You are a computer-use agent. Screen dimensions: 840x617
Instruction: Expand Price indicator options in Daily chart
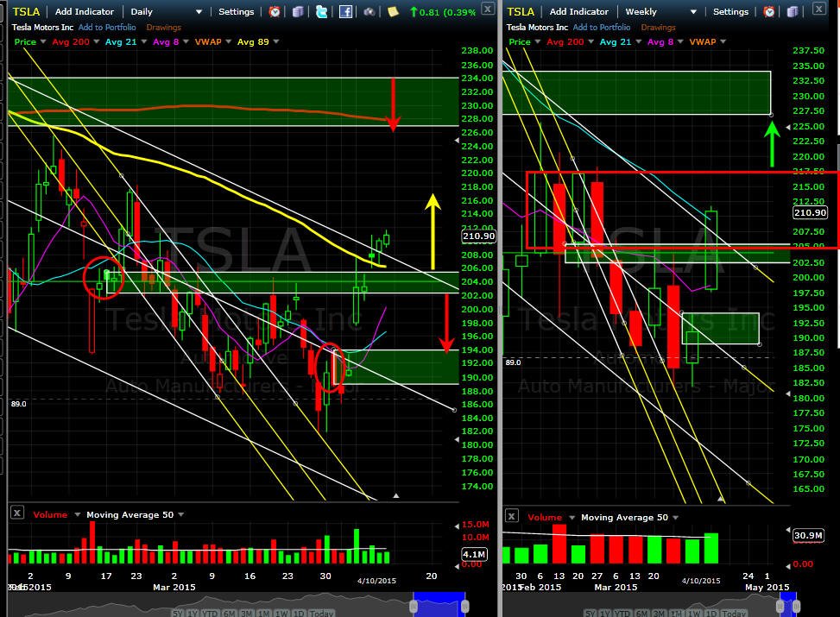coord(43,41)
